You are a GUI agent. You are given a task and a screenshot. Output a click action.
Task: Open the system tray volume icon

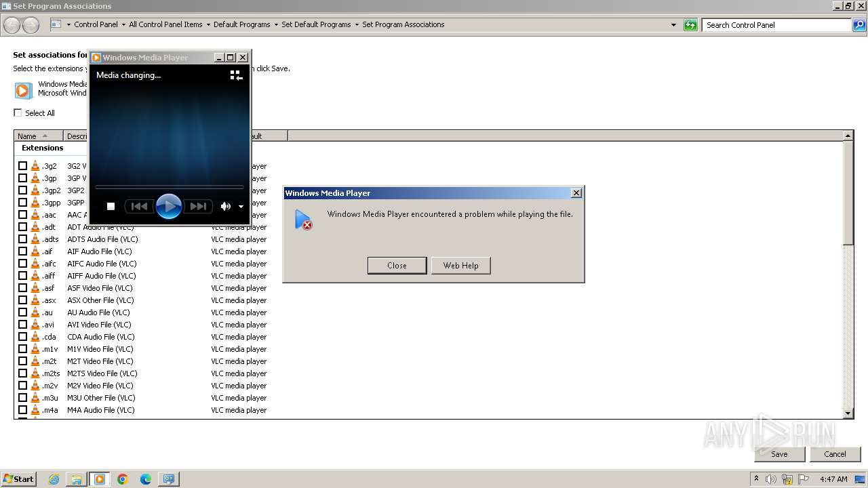[771, 479]
